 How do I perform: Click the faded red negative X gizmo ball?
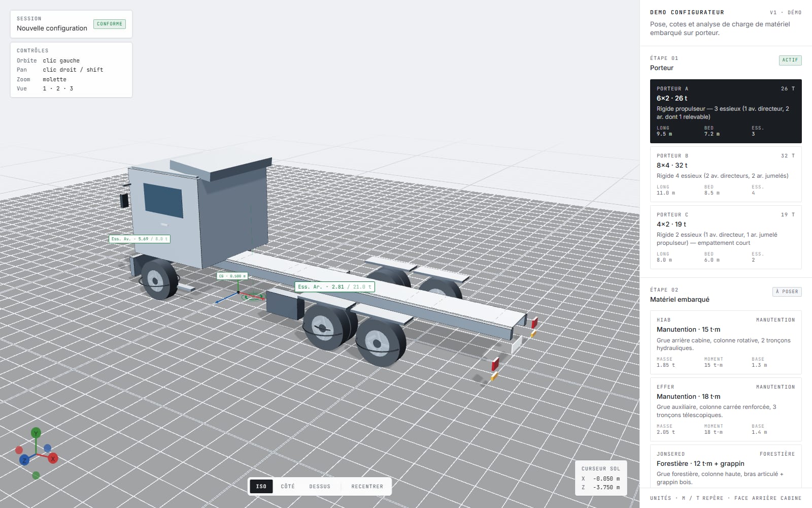(19, 450)
